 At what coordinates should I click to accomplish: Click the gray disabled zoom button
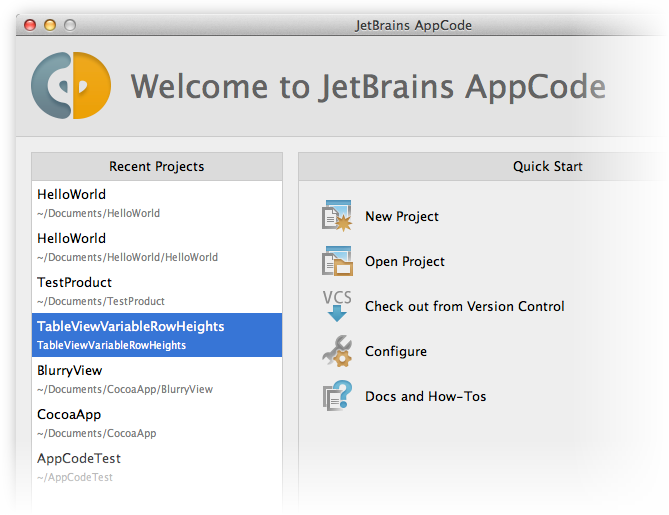click(x=70, y=25)
